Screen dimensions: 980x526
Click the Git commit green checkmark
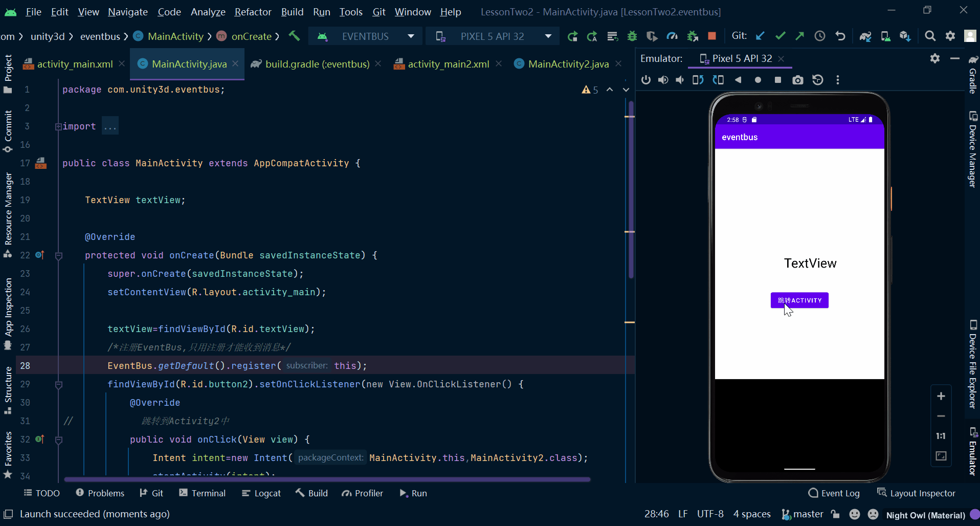[x=780, y=36]
